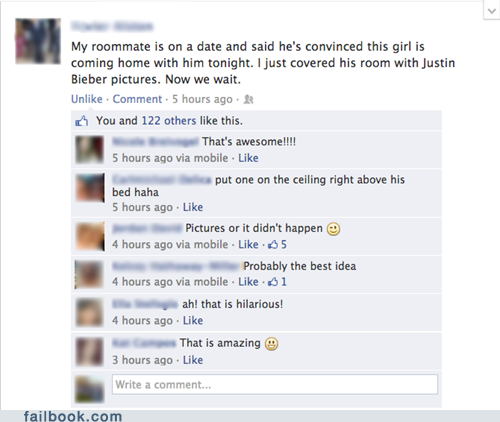Screen dimensions: 500x422
Task: Click the thumbs-up count showing 5 likes
Action: (277, 245)
